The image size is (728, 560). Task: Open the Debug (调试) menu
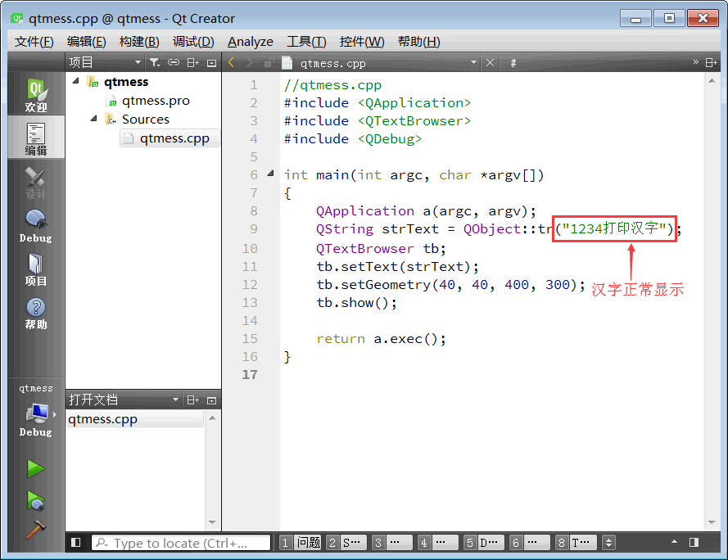193,42
